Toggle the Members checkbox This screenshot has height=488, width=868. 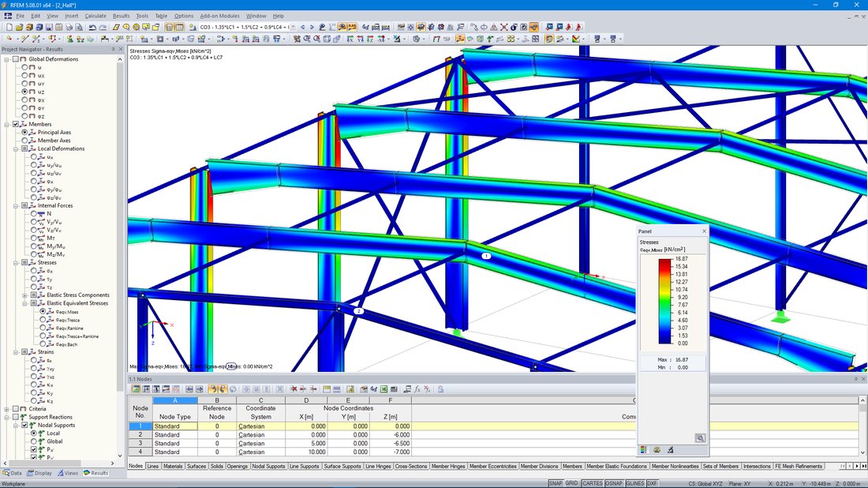pyautogui.click(x=16, y=124)
